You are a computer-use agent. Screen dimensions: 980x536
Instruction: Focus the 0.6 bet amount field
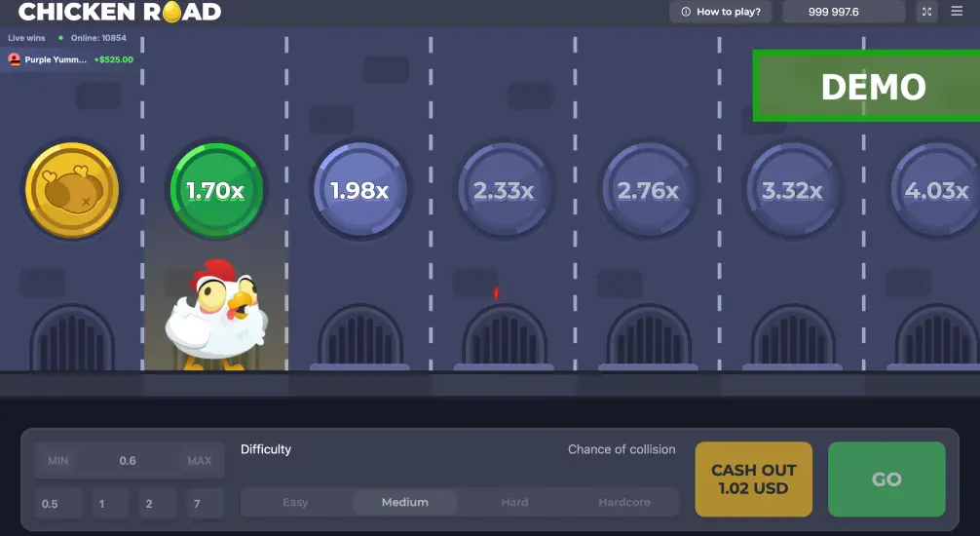point(130,460)
